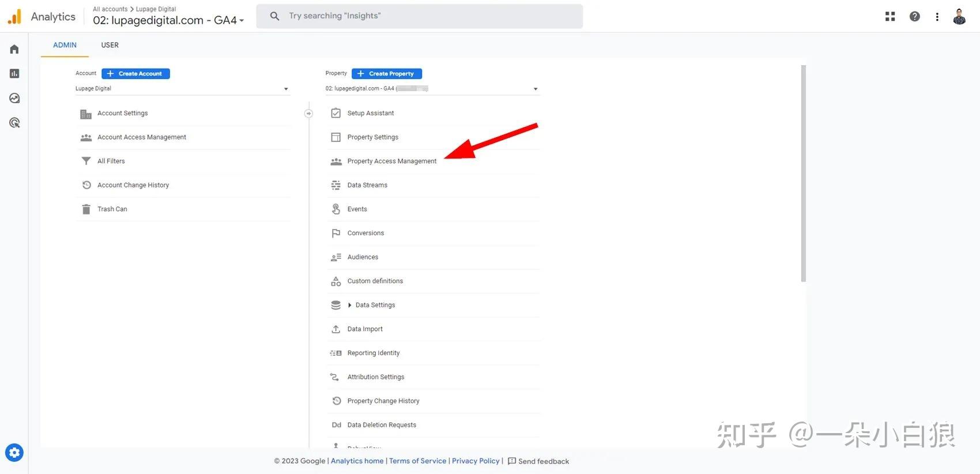980x474 pixels.
Task: Click the vertical scrollbar of admin panel
Action: [804, 174]
